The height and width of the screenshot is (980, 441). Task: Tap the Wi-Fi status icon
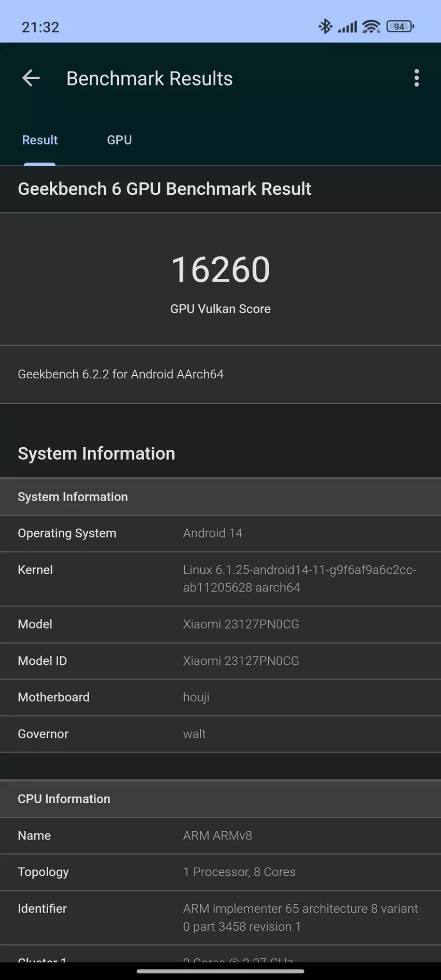(x=371, y=26)
